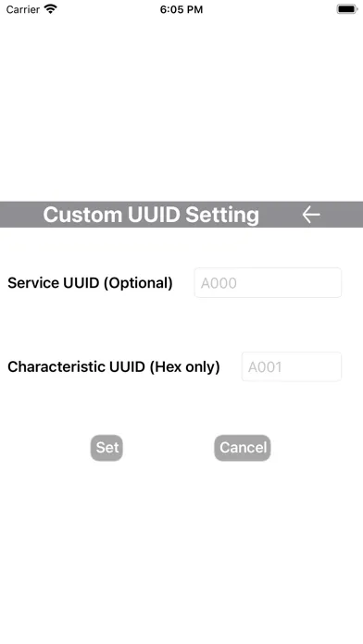Click the Carrier text in status bar

(x=23, y=9)
